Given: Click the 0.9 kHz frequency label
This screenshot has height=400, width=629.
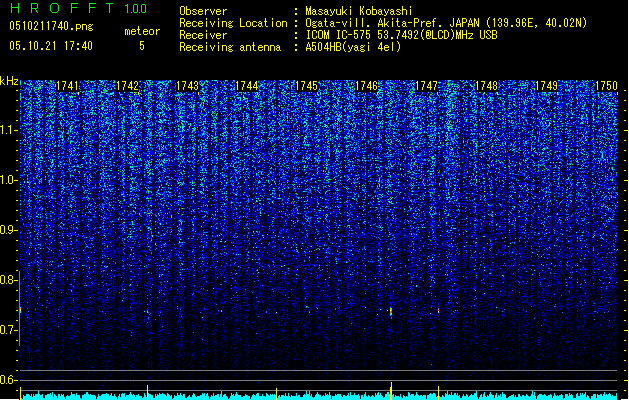Looking at the screenshot, I should (8, 230).
